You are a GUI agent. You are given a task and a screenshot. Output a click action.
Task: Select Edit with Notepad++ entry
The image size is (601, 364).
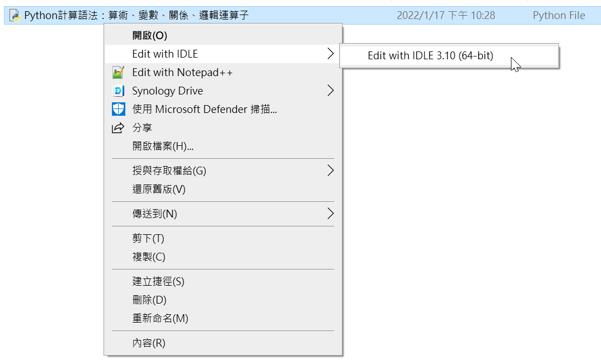tap(223, 73)
